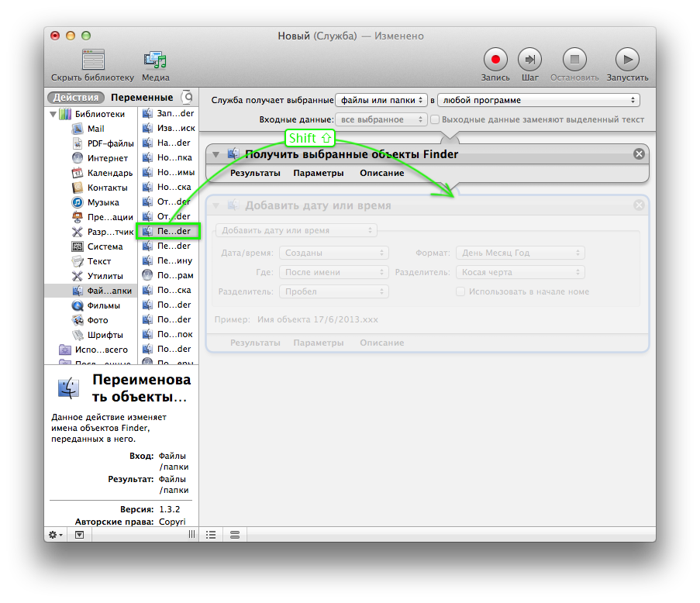700x603 pixels.
Task: Change the 'День Месяц Год' format dropdown
Action: click(520, 252)
